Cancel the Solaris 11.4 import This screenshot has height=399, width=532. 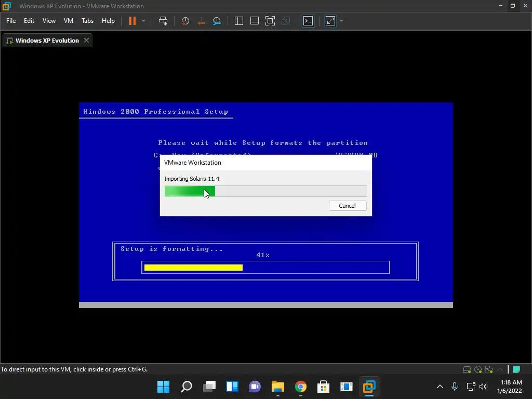[348, 206]
